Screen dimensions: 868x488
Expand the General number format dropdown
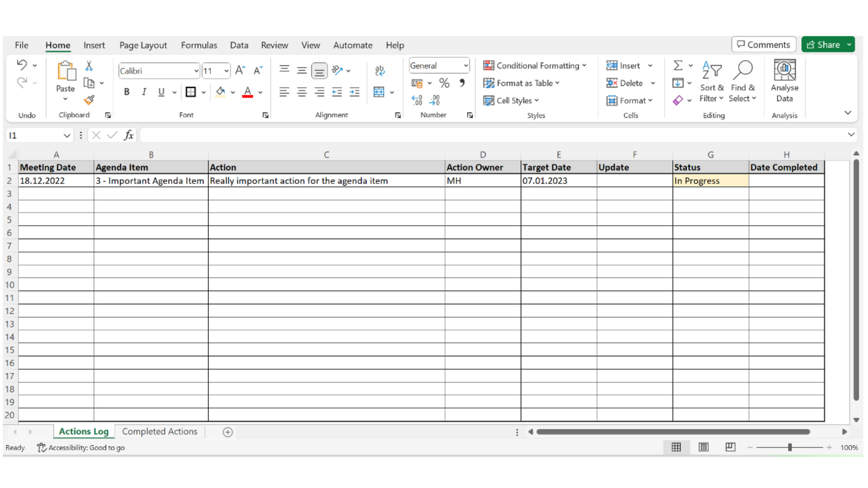466,66
